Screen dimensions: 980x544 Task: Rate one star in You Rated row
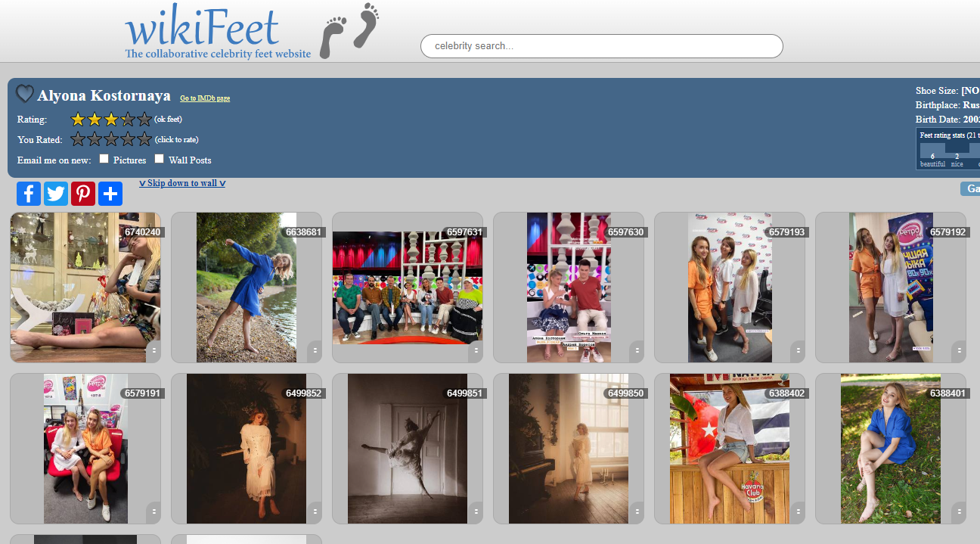(x=78, y=139)
